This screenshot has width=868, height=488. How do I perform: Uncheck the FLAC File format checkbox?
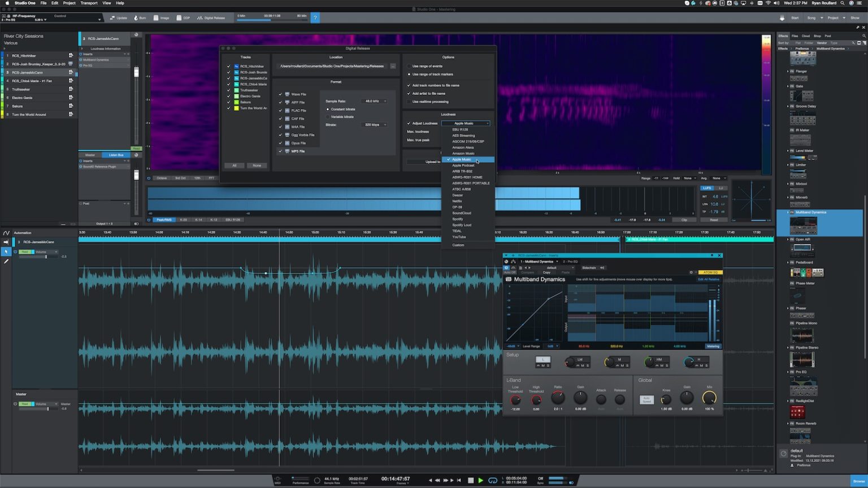tap(280, 110)
